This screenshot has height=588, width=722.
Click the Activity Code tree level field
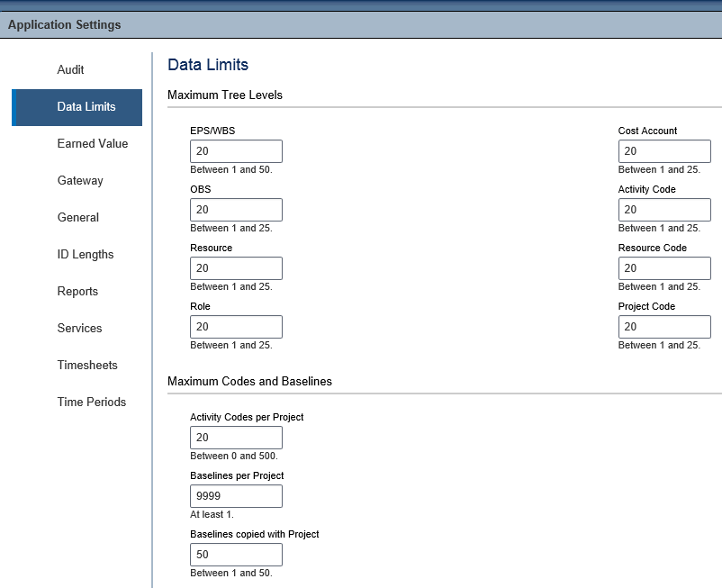[664, 209]
